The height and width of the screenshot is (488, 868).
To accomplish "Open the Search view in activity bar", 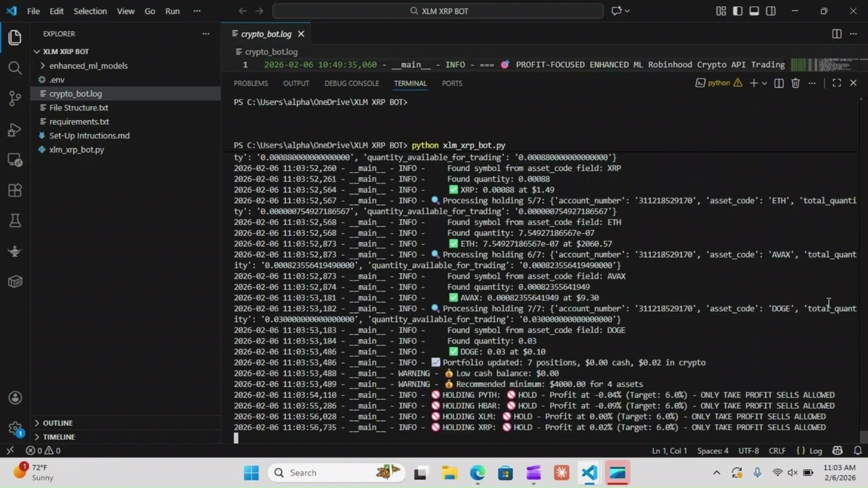I will 15,68.
